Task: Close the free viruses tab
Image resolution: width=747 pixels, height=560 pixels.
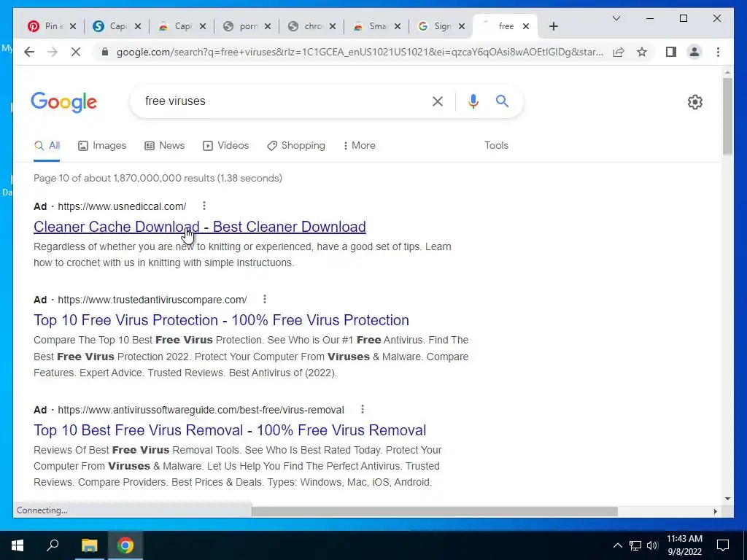Action: point(526,27)
